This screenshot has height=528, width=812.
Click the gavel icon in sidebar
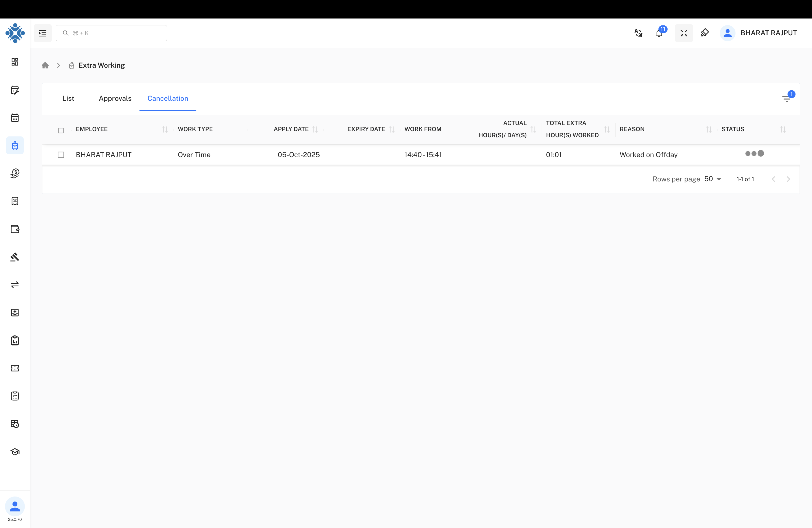(15, 257)
